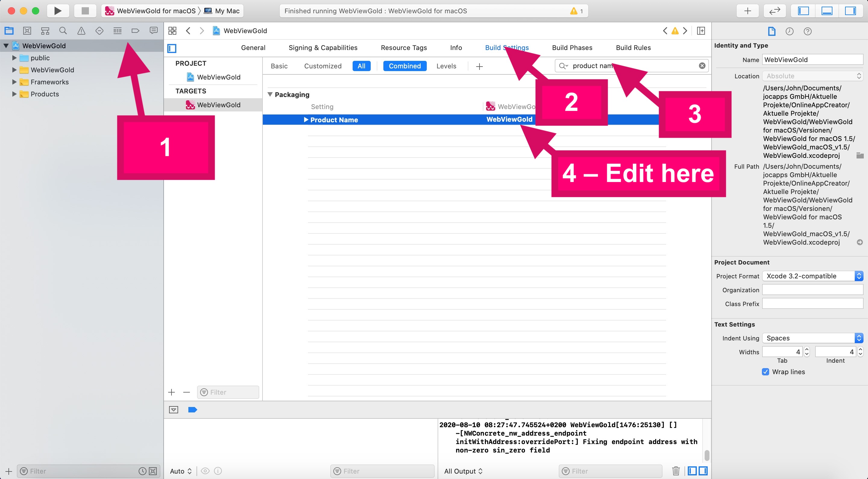Screen dimensions: 868x479
Task: Open the All Output console selector
Action: point(463,471)
